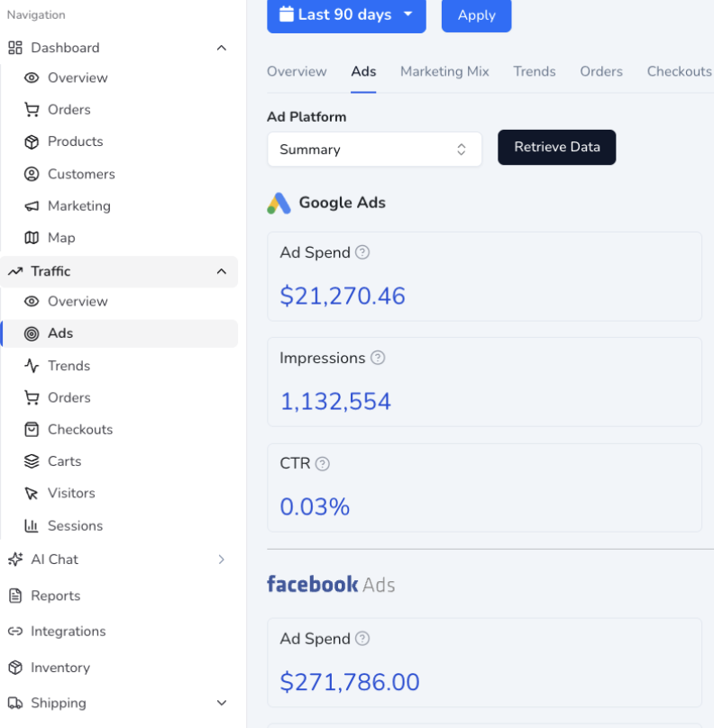
Task: Click the Checkouts bag icon
Action: click(32, 430)
